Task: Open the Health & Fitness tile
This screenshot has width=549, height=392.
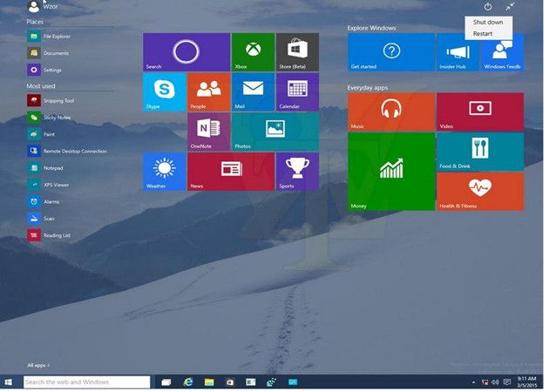Action: coord(479,191)
